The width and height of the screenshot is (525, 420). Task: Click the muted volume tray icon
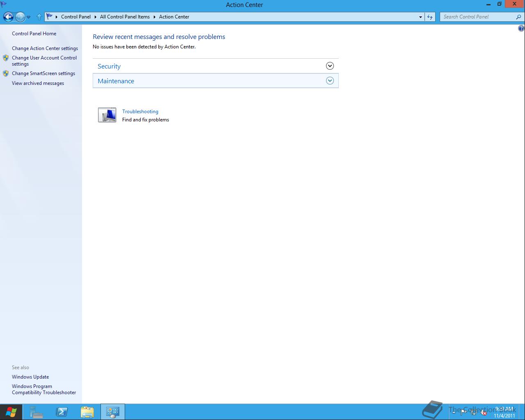point(484,412)
